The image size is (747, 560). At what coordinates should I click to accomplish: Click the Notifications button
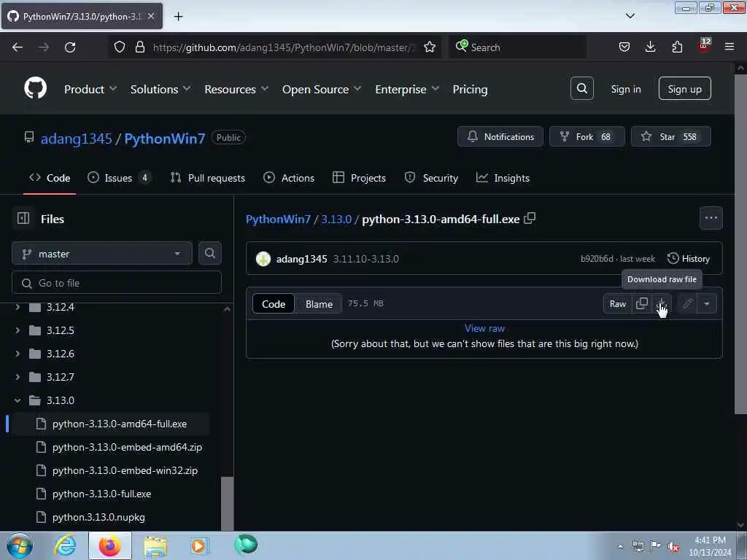pos(500,136)
